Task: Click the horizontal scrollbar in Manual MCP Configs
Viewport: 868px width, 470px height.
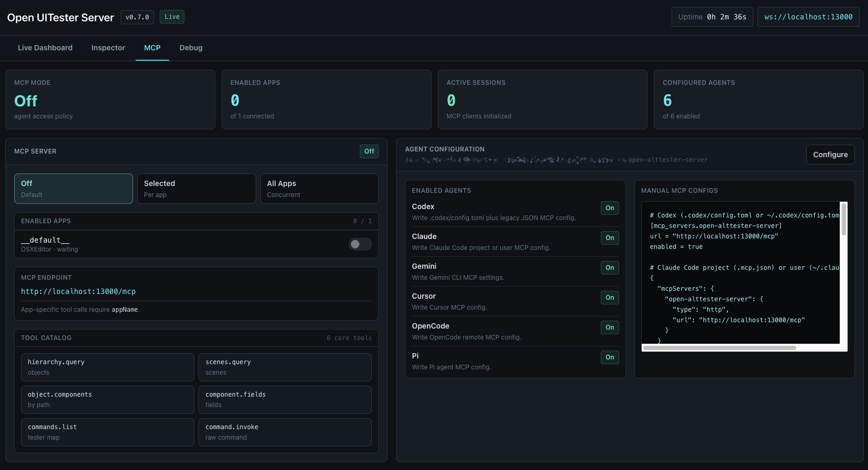Action: 719,348
